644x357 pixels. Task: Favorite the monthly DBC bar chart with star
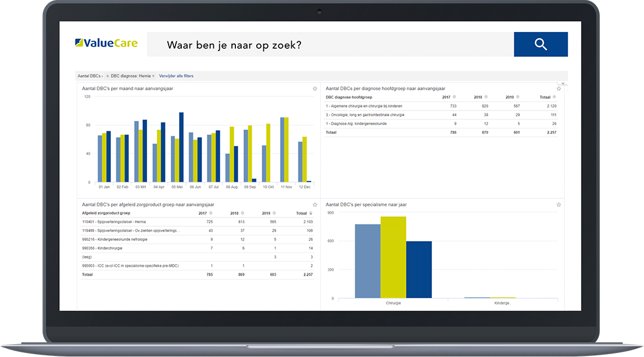(315, 88)
